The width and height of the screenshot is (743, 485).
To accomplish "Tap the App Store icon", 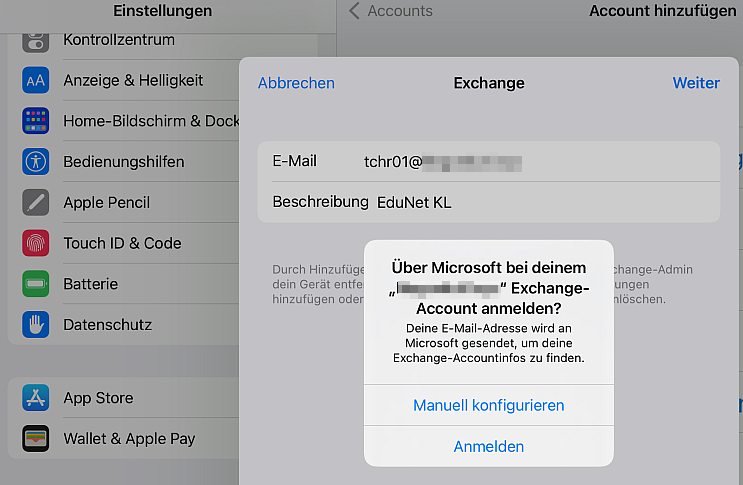I will pyautogui.click(x=36, y=397).
